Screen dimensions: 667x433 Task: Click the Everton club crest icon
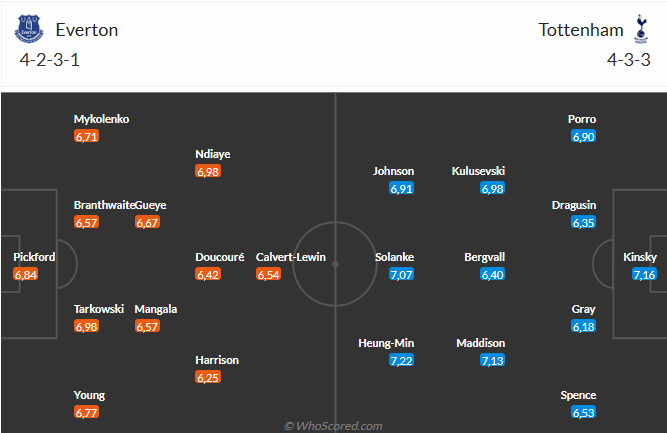click(x=29, y=29)
